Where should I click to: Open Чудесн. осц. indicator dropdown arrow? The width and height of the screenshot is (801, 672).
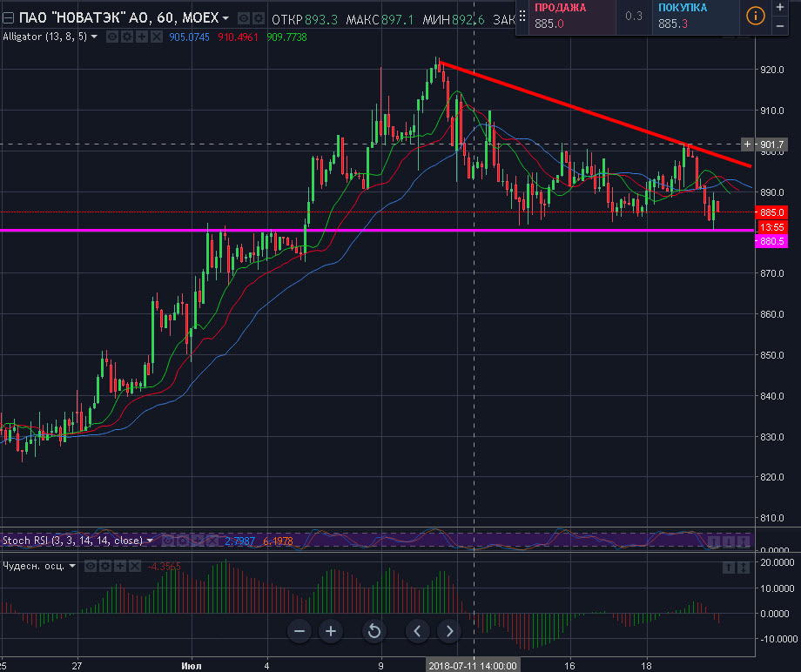coord(72,566)
